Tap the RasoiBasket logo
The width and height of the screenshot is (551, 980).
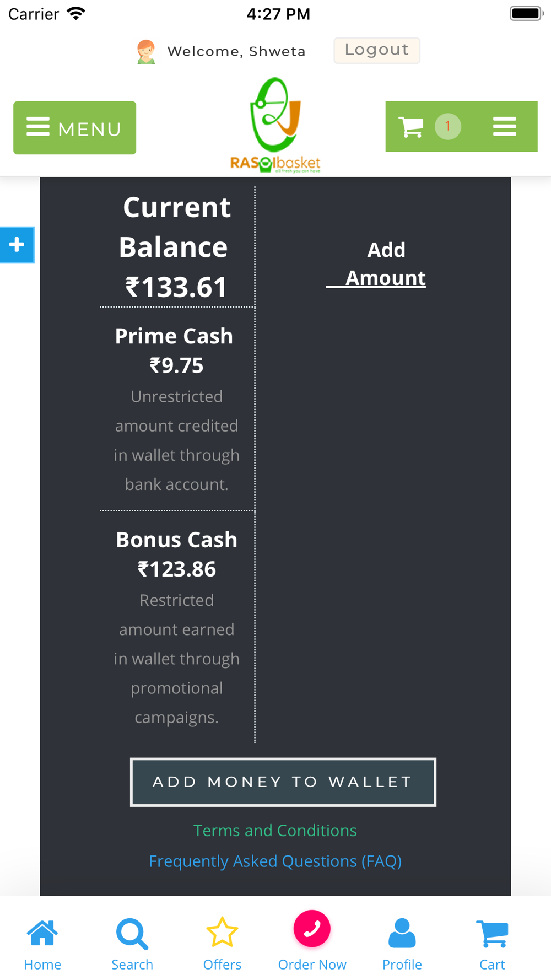(x=275, y=125)
